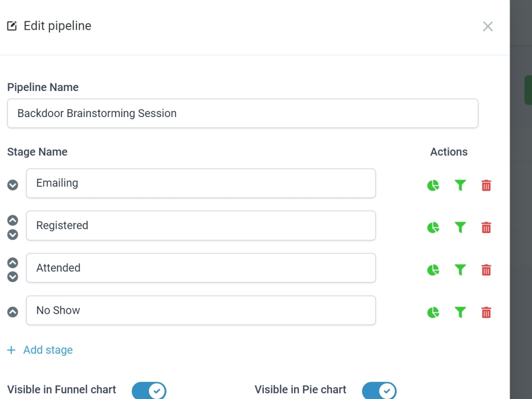The height and width of the screenshot is (399, 532).
Task: Disable Visible in Funnel chart
Action: [x=149, y=390]
